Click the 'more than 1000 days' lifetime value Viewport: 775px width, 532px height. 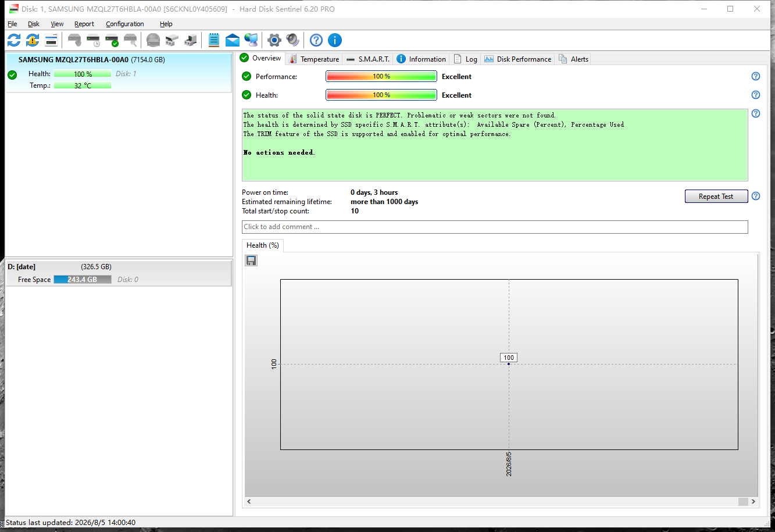tap(384, 202)
